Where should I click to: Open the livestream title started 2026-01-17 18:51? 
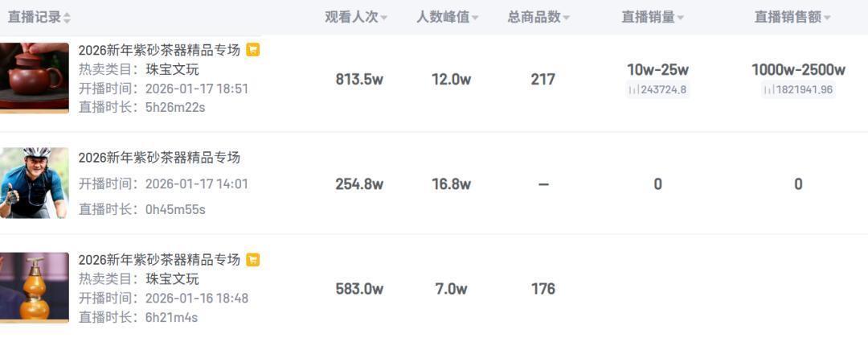[159, 50]
